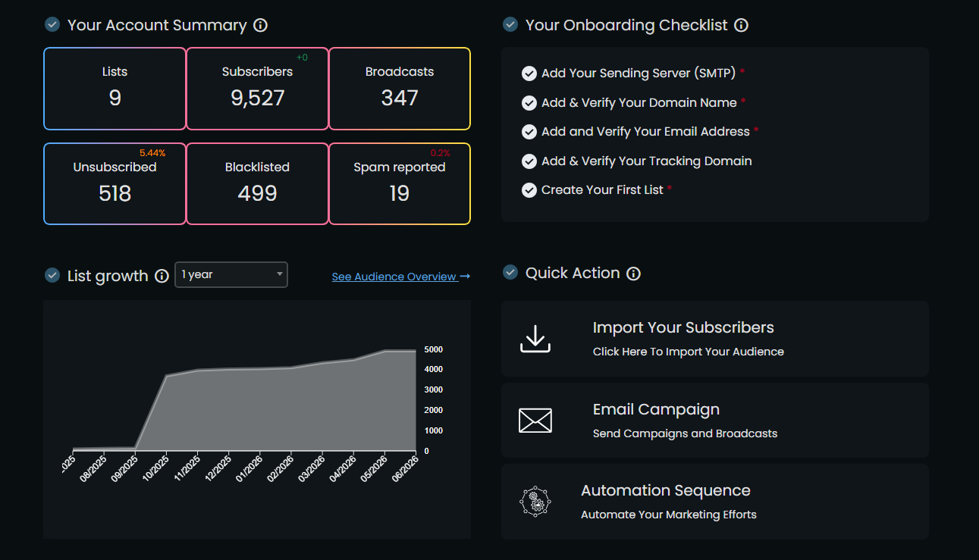Follow the See Audience Overview link

coord(401,277)
